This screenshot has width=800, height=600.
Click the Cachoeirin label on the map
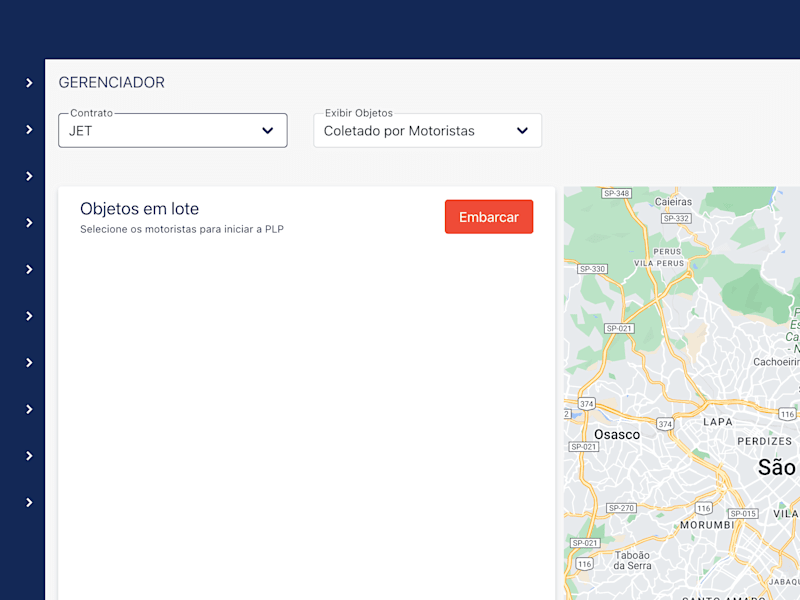pyautogui.click(x=776, y=362)
